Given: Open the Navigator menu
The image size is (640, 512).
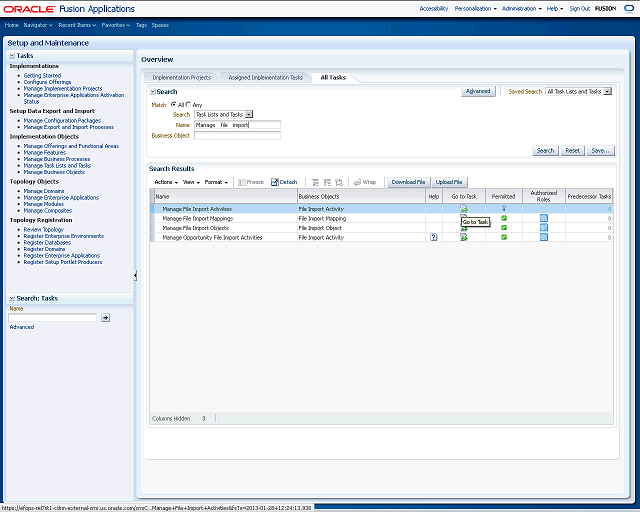Looking at the screenshot, I should 38,24.
